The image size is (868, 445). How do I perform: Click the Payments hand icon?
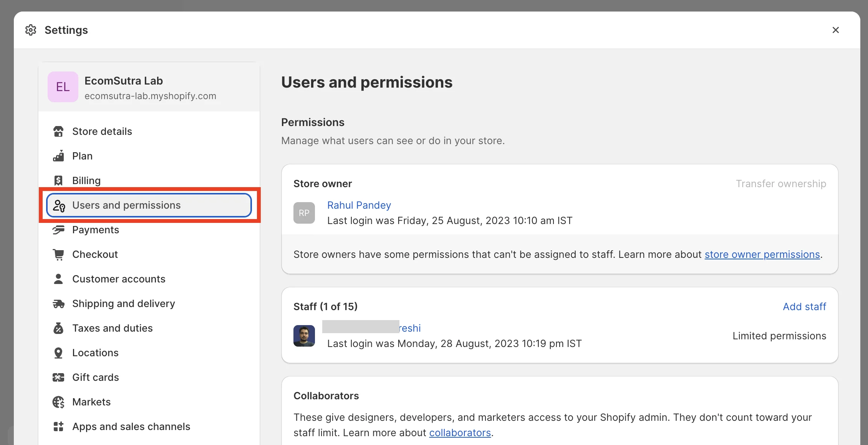pyautogui.click(x=58, y=230)
